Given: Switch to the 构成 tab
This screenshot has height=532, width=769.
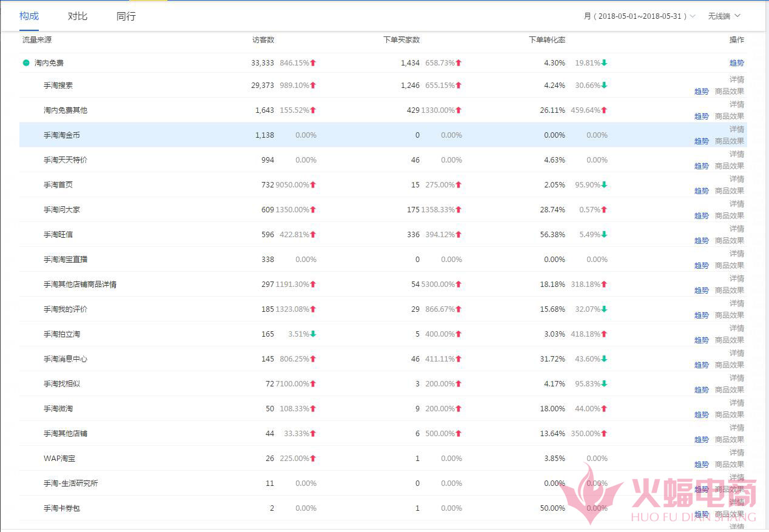Looking at the screenshot, I should point(29,16).
